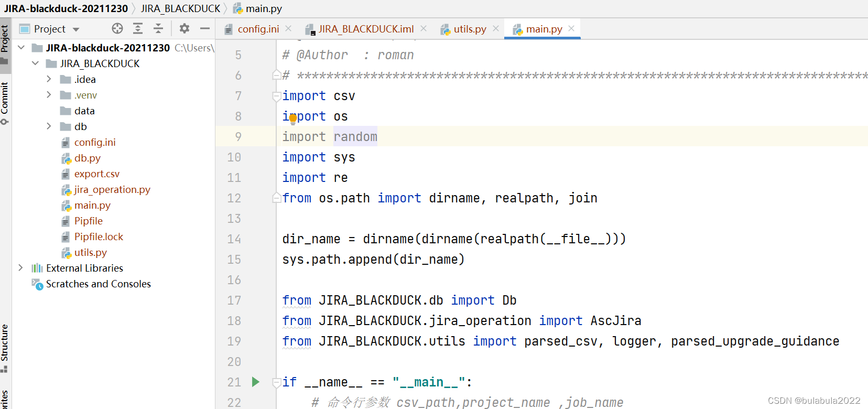Open Pipfile.lock in the project tree

point(99,236)
